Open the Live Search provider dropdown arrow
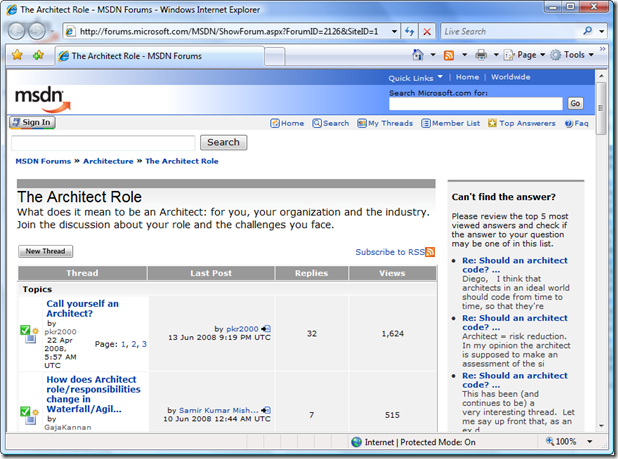 click(602, 31)
